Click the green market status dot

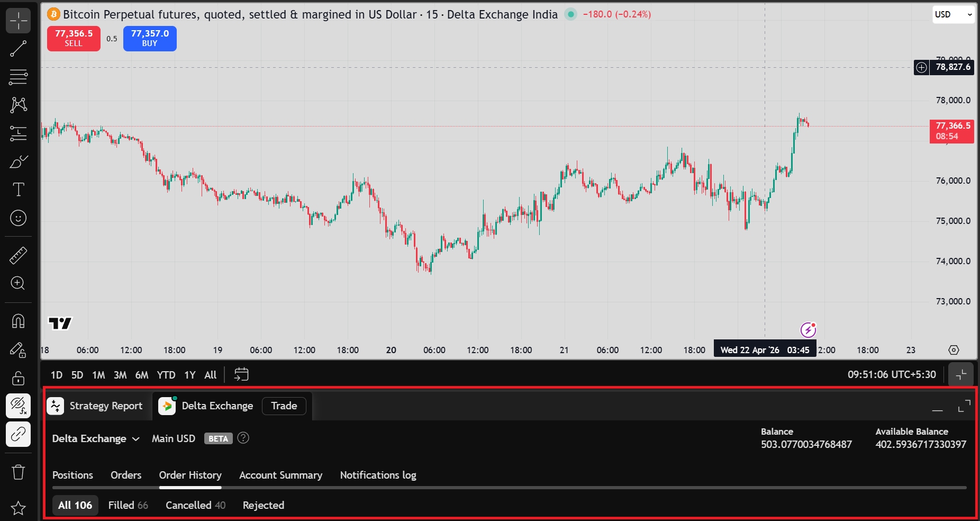(x=570, y=14)
